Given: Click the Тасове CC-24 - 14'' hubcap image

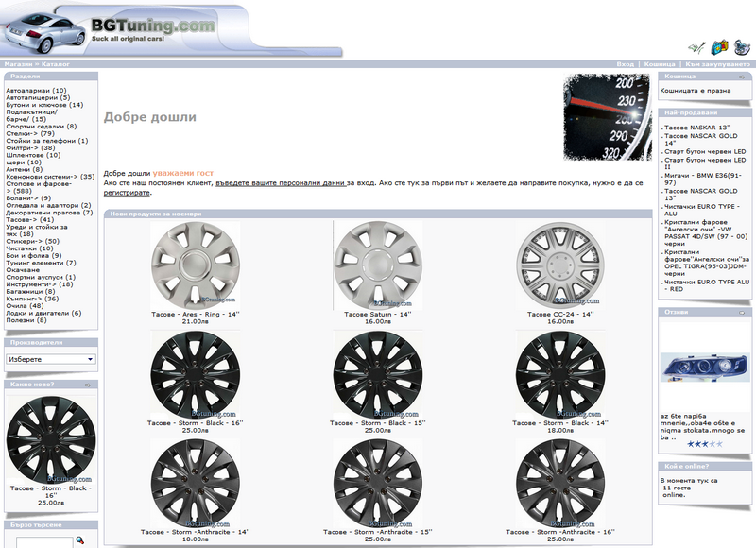Looking at the screenshot, I should tap(560, 265).
